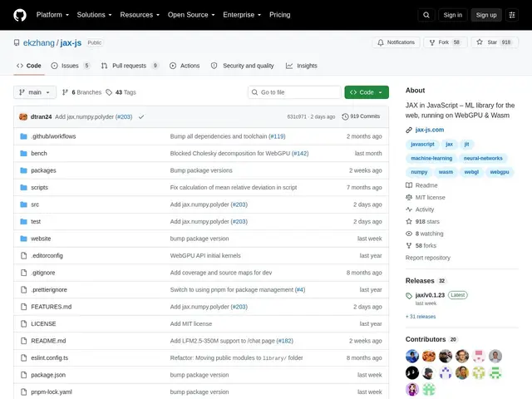Click the eye icon beside 8 watching

point(409,234)
